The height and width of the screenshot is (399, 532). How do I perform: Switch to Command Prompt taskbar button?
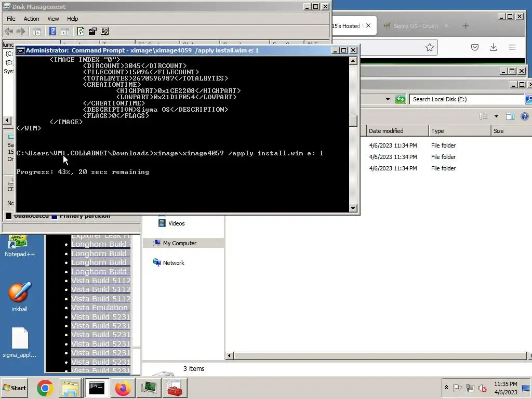(97, 388)
